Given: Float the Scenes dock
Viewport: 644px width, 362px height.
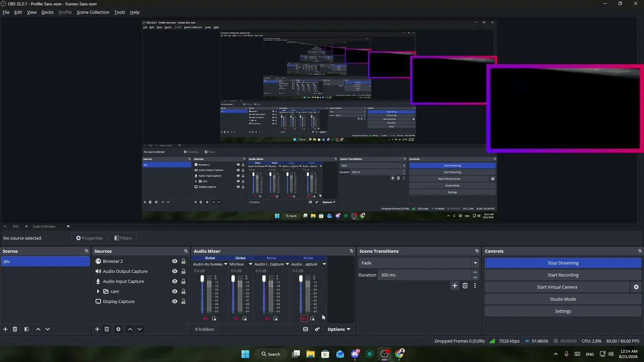Looking at the screenshot, I should [86, 251].
